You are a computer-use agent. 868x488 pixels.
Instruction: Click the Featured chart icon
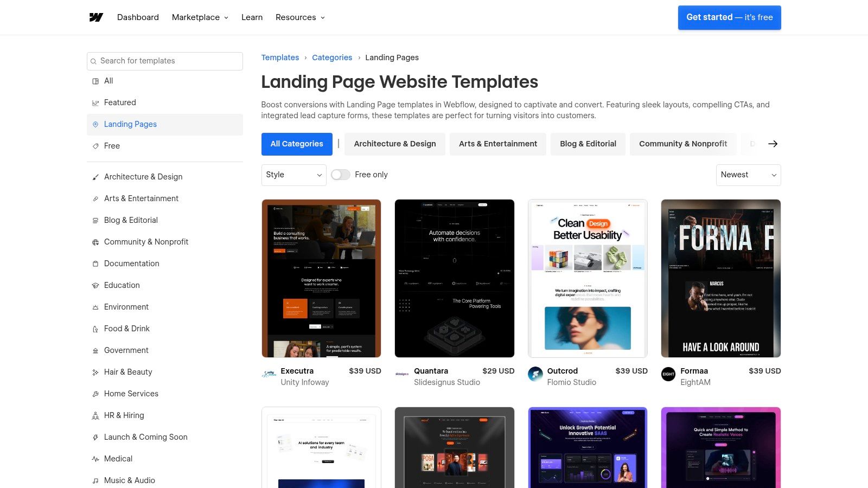pos(95,102)
